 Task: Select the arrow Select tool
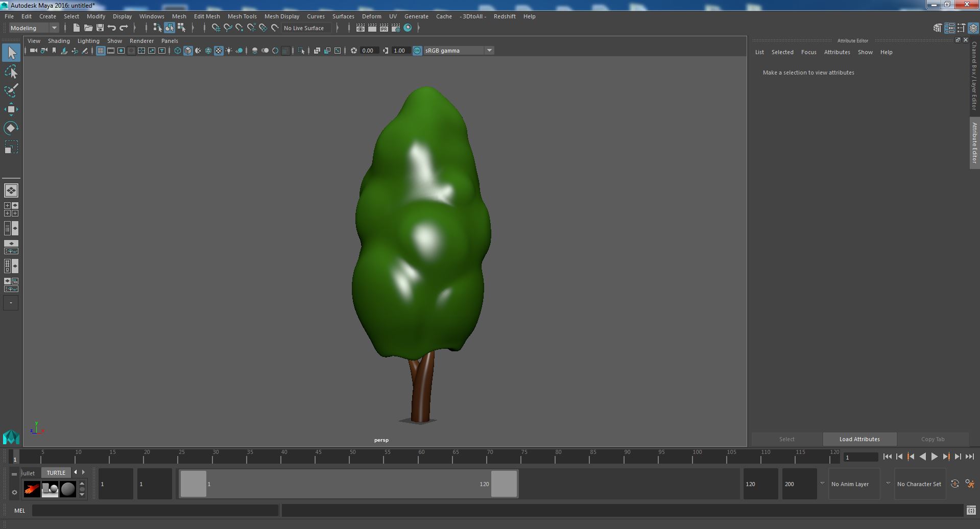coord(11,53)
